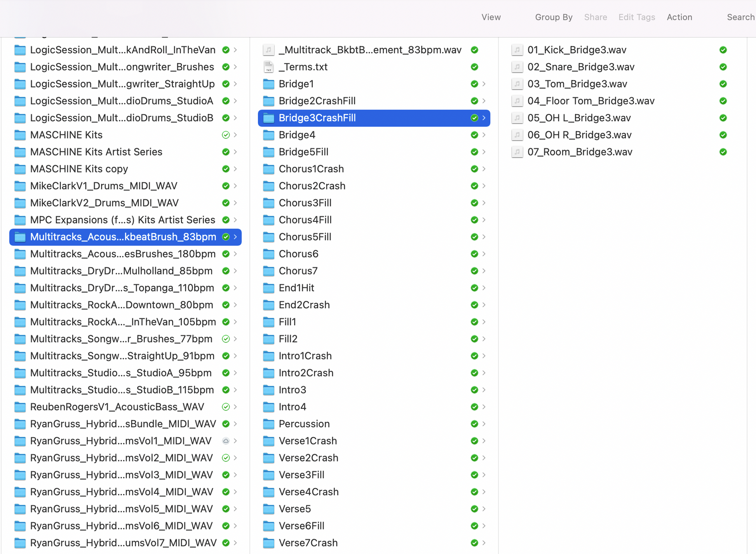The height and width of the screenshot is (554, 756).
Task: Expand Verse7Crash with its arrow
Action: tap(484, 543)
